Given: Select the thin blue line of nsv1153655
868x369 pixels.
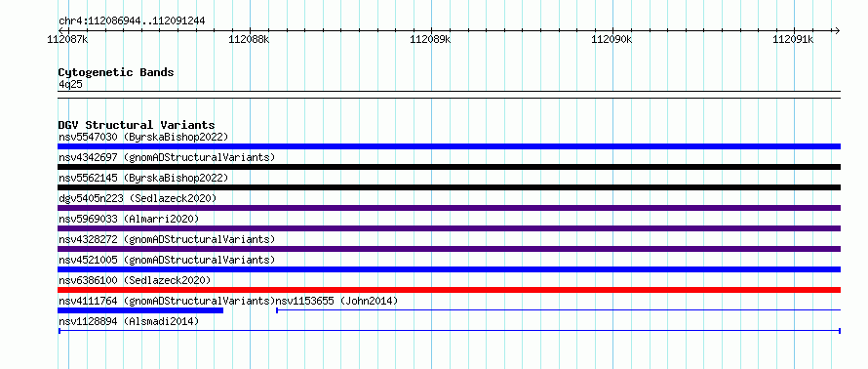Looking at the screenshot, I should [x=558, y=310].
